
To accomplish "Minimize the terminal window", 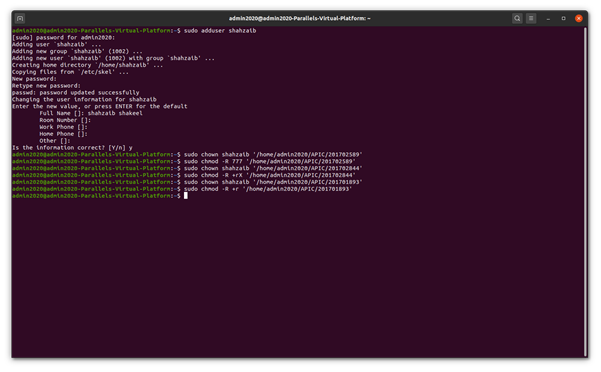I will click(x=548, y=18).
